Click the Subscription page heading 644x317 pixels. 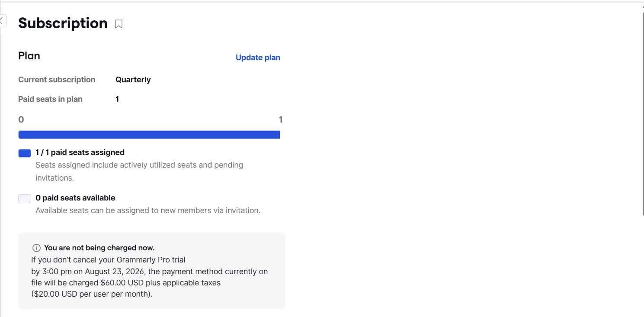tap(63, 23)
